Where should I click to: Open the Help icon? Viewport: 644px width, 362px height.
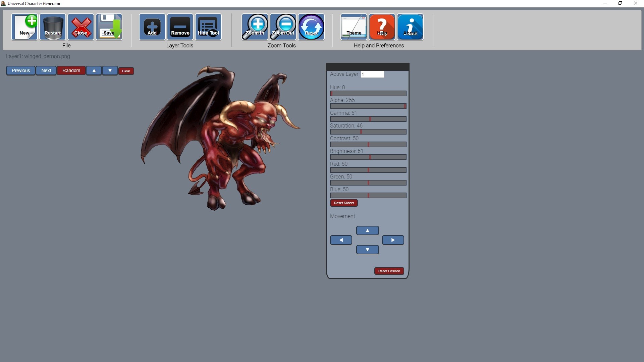(382, 27)
